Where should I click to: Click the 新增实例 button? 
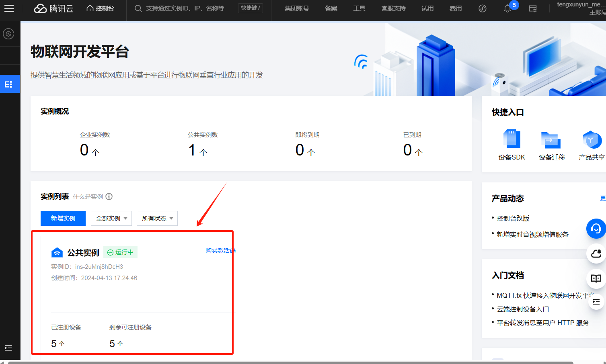[63, 218]
